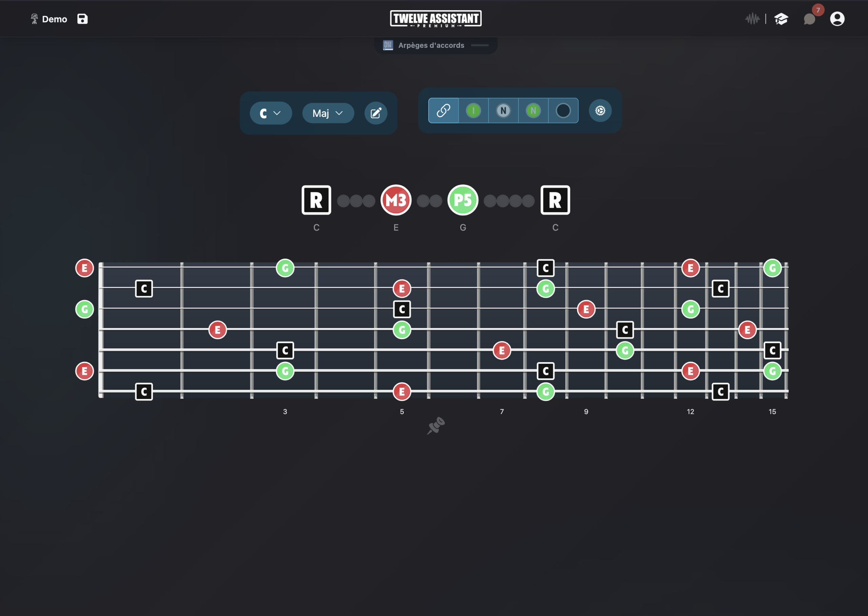
Task: Click the pin icon below fretboard
Action: point(436,425)
